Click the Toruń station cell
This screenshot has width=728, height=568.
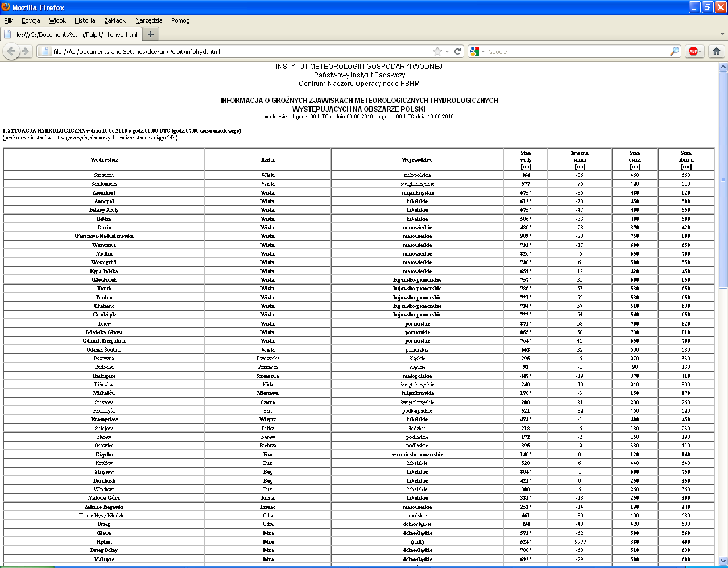click(104, 289)
